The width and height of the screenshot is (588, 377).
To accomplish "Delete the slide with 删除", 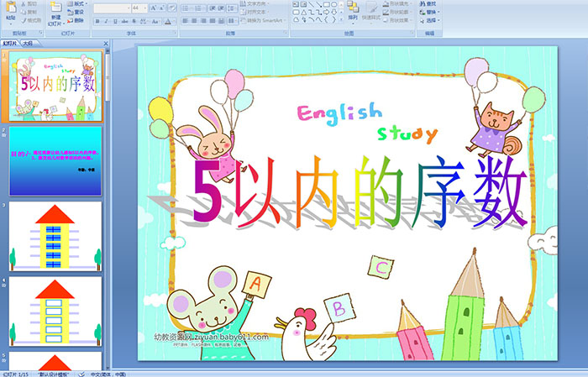I will [76, 21].
